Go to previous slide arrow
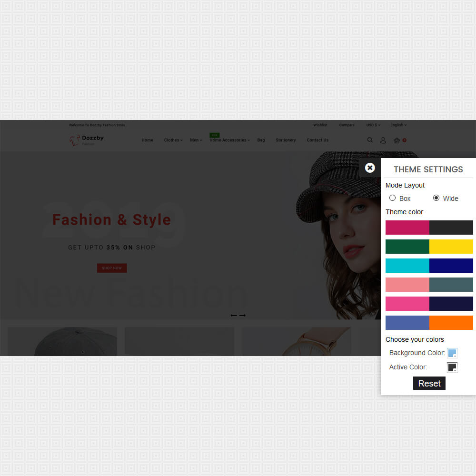 234,316
